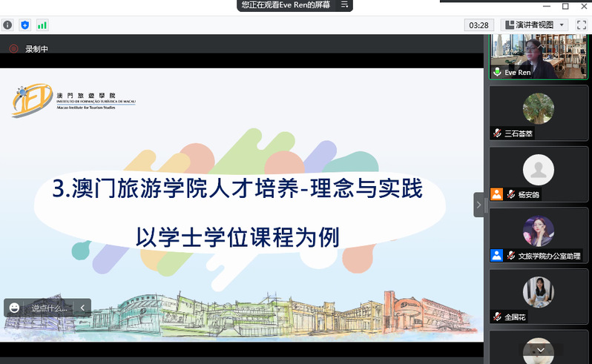Toggle muted mic icon for 全国花
The height and width of the screenshot is (364, 592).
click(497, 317)
